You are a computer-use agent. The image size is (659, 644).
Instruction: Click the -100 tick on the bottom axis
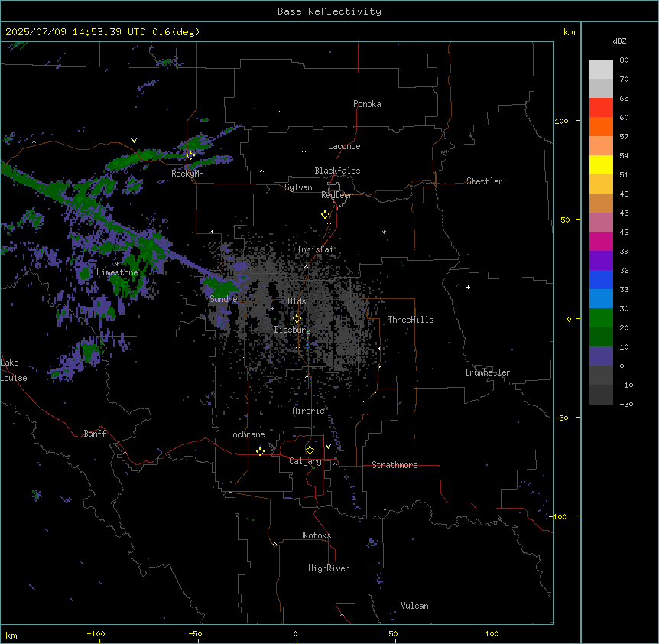[x=96, y=633]
